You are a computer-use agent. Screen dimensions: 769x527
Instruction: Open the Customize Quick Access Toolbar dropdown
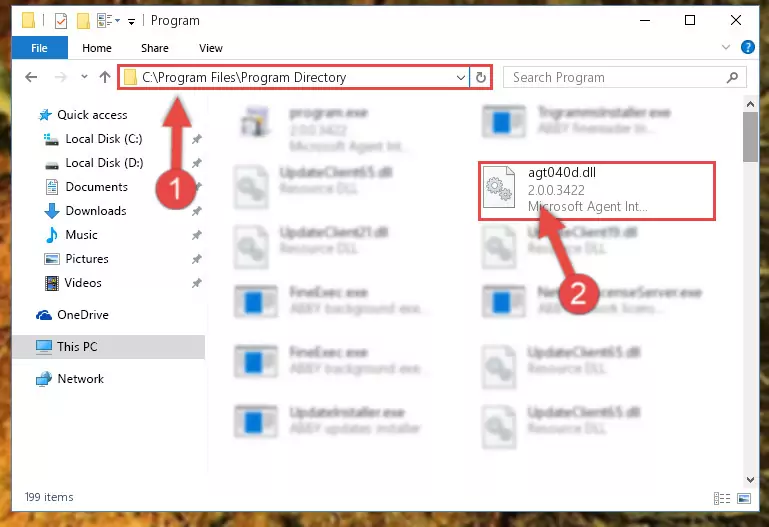[131, 22]
